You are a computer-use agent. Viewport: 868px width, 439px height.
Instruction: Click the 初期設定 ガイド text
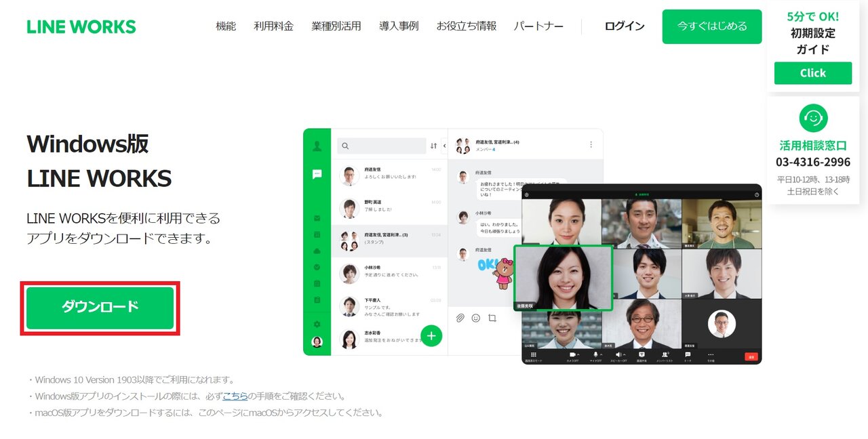pyautogui.click(x=813, y=41)
